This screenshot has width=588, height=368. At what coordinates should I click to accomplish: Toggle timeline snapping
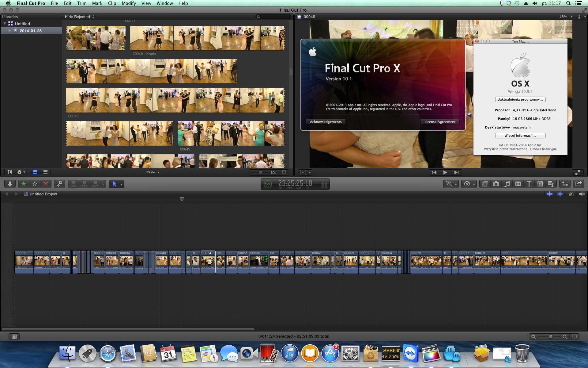[x=582, y=194]
